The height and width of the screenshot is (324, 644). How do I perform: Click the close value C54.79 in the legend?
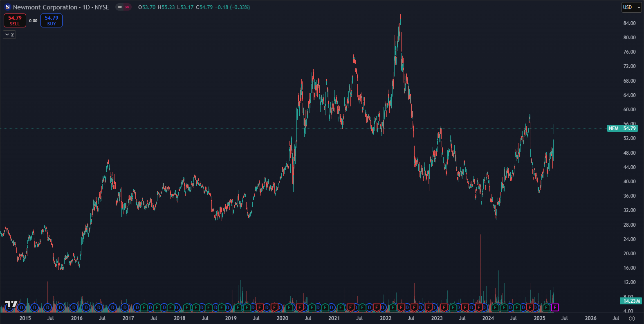tap(204, 7)
